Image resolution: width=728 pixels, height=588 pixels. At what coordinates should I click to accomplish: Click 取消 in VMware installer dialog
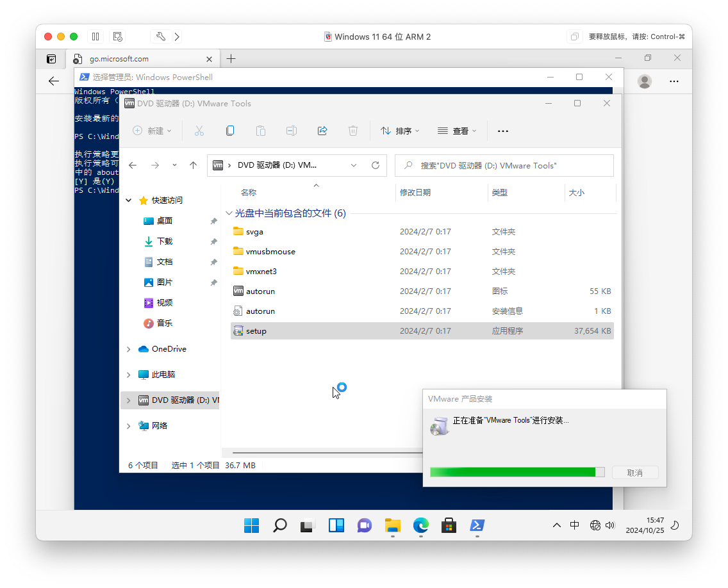tap(635, 473)
